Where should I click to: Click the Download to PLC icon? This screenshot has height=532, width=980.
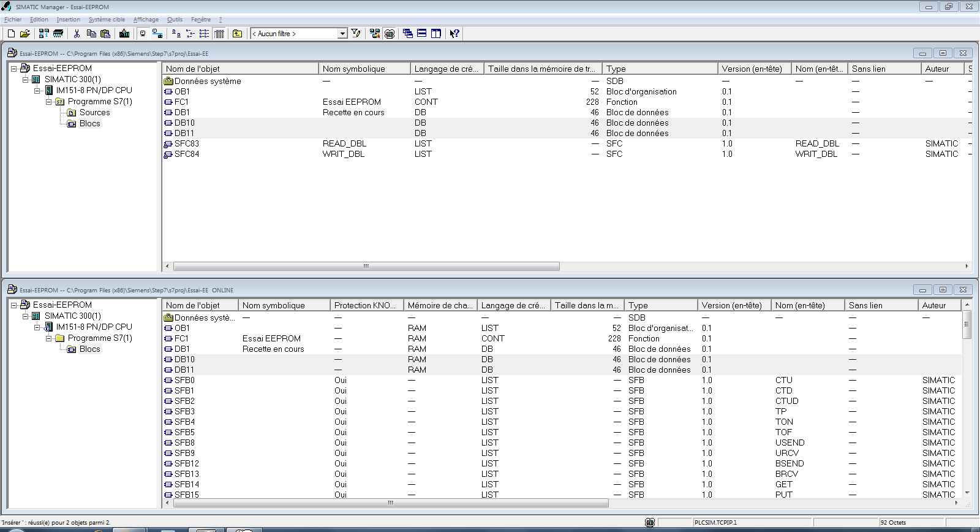(124, 34)
